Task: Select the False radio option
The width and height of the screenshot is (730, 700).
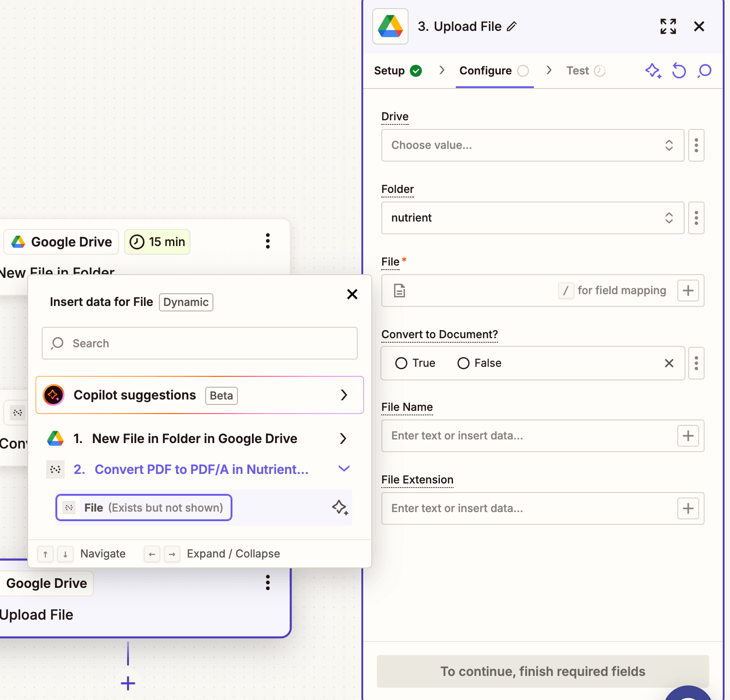Action: pos(464,363)
